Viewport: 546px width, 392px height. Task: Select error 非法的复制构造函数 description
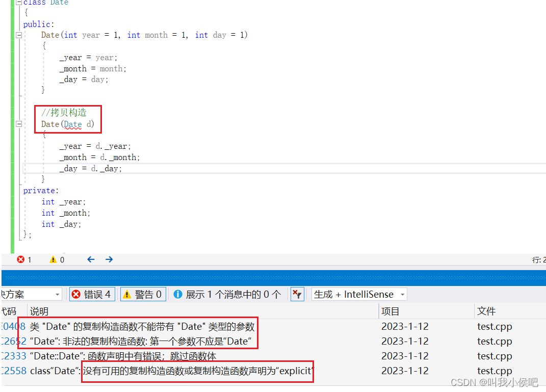click(x=141, y=341)
